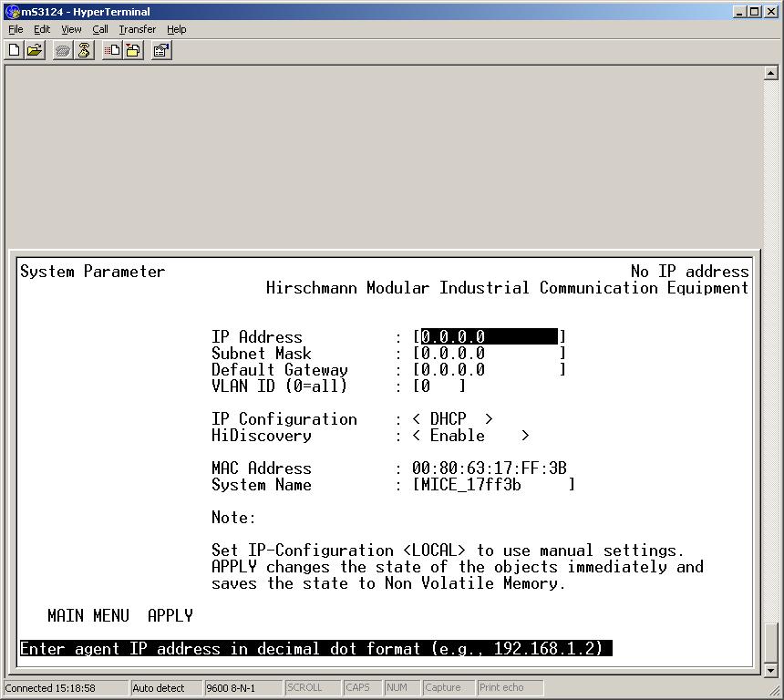
Task: Open the Properties toolbar icon
Action: tap(161, 51)
